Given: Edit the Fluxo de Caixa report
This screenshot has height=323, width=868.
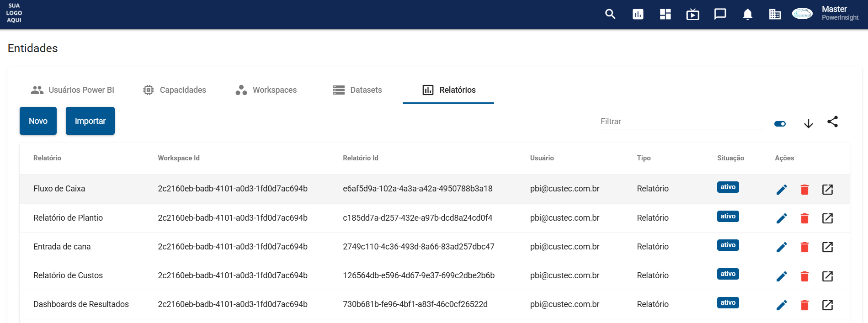Looking at the screenshot, I should (782, 189).
